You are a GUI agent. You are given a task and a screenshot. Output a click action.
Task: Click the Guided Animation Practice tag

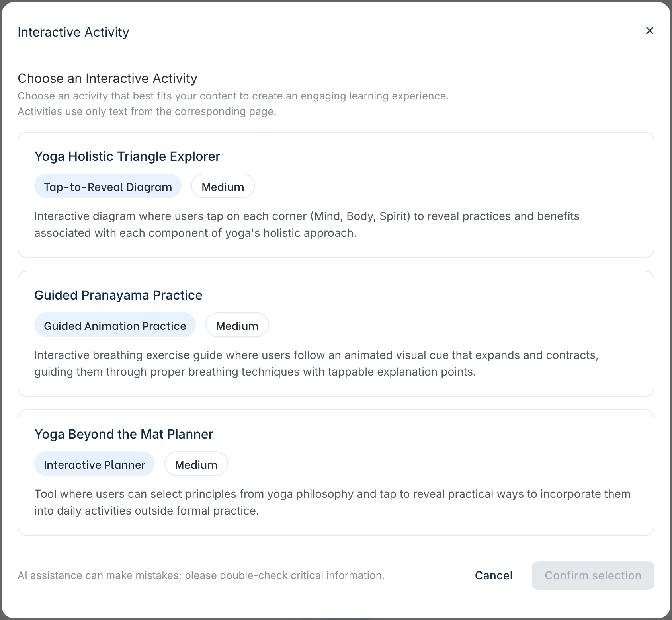pos(115,326)
